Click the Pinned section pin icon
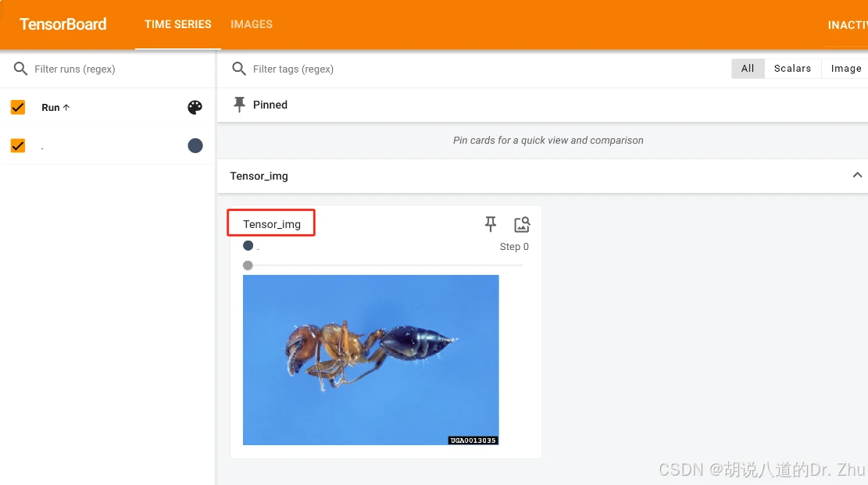868x485 pixels. pos(239,105)
